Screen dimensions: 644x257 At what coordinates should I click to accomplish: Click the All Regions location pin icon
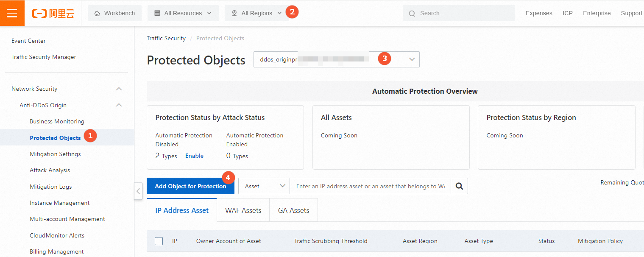coord(234,14)
